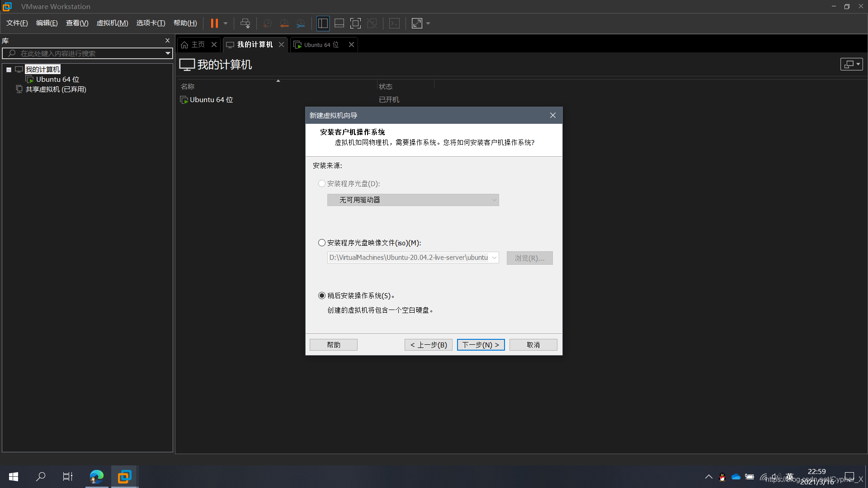Open the 无可用驱动器 drive dropdown
This screenshot has height=488, width=868.
click(x=413, y=200)
